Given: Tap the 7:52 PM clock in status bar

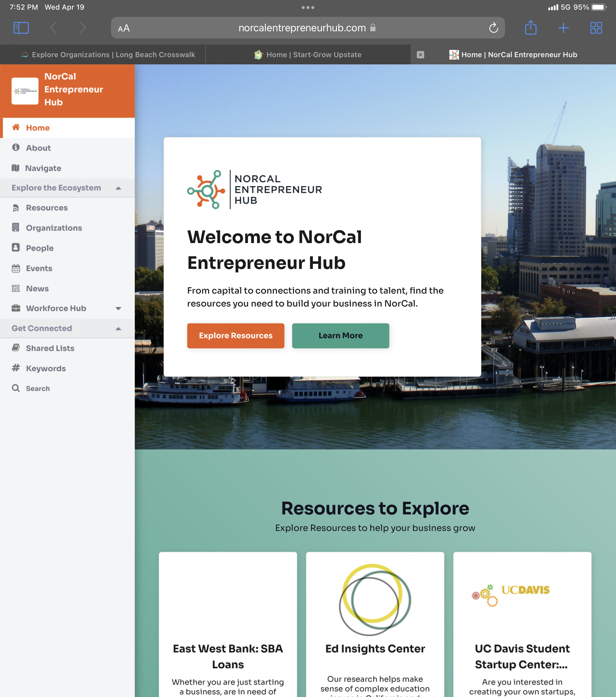Looking at the screenshot, I should point(23,7).
